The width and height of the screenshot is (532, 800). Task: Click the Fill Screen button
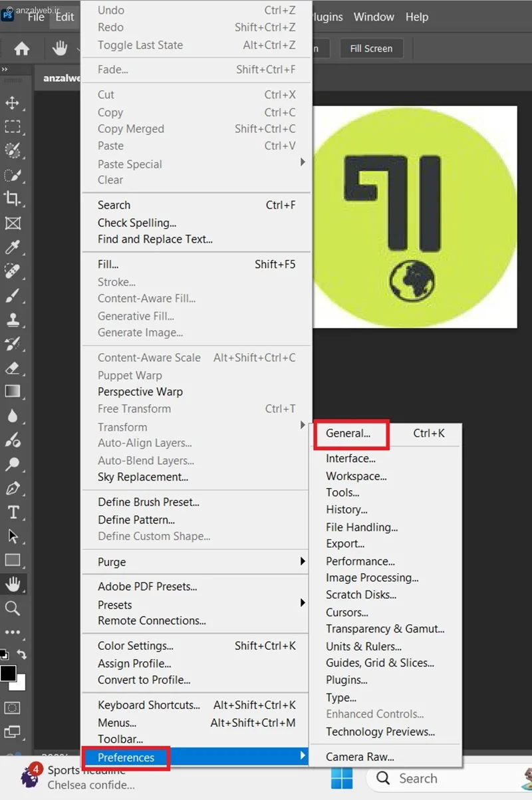coord(371,49)
